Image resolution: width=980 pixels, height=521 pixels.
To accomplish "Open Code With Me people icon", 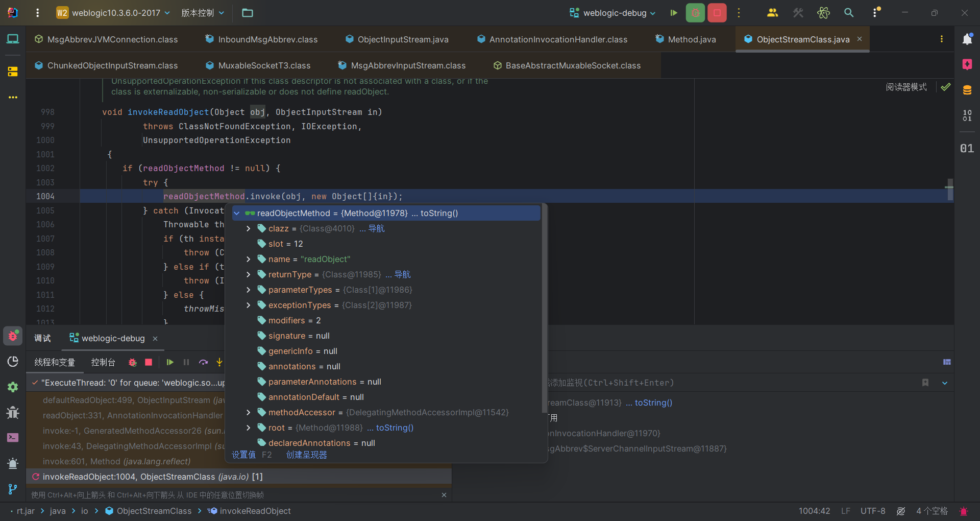I will point(772,13).
